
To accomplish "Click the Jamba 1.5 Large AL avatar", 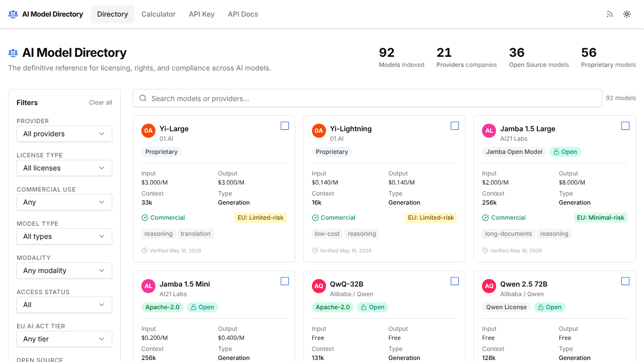I will (489, 131).
